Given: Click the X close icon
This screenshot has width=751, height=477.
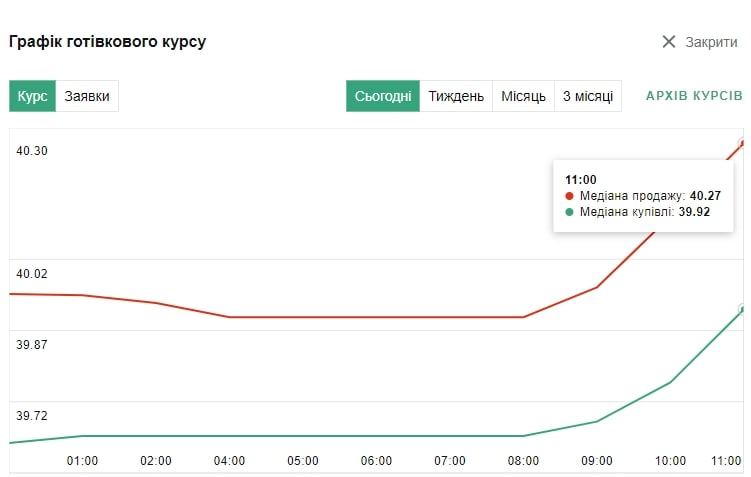Looking at the screenshot, I should (669, 42).
